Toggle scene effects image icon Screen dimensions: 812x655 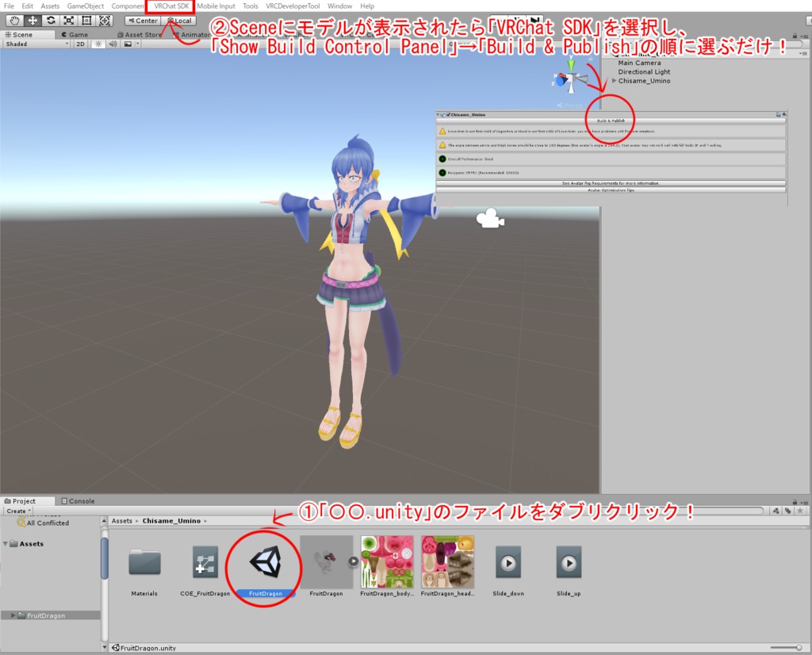tap(128, 44)
